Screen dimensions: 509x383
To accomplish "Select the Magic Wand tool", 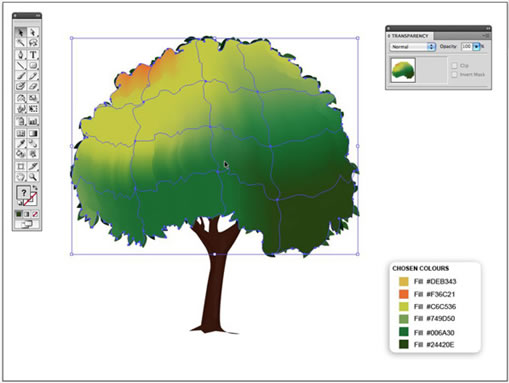I will coord(21,43).
